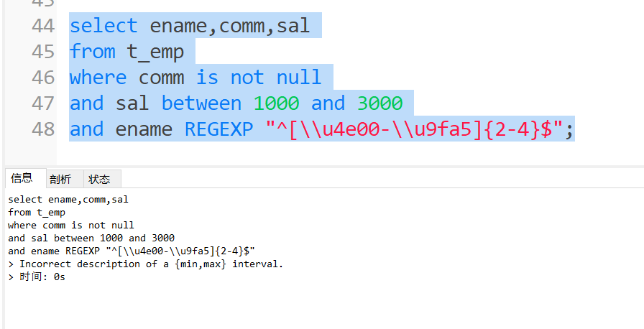Click the error message 'Incorrect description of a {min,max} interval.'
The width and height of the screenshot is (644, 329).
tap(151, 264)
